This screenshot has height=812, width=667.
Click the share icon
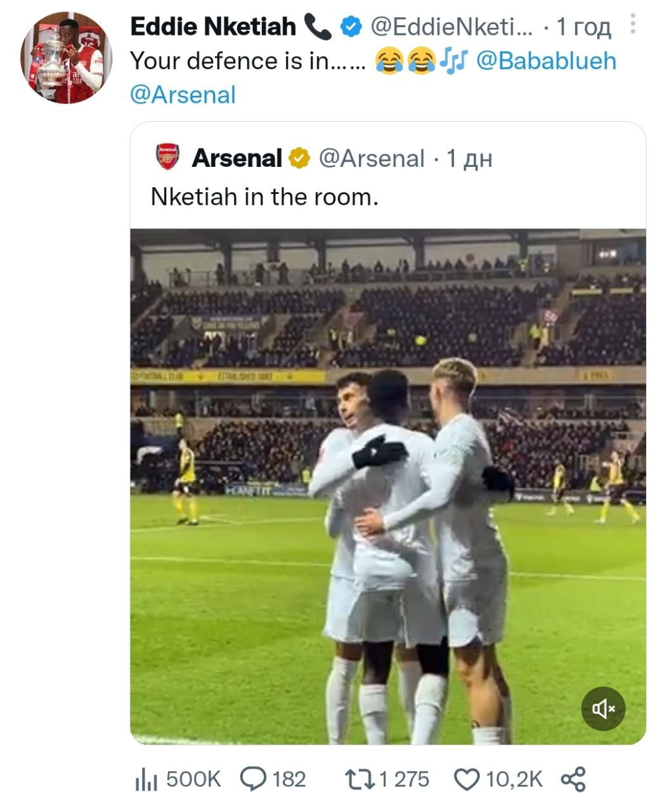pyautogui.click(x=573, y=779)
